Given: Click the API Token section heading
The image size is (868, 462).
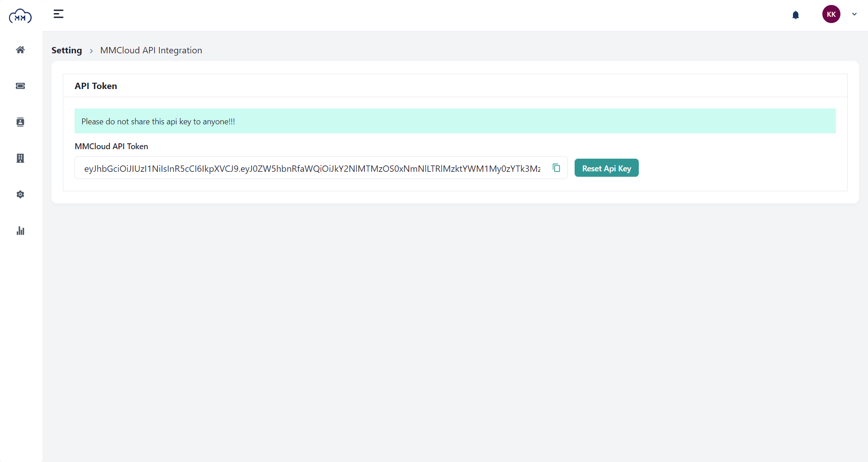Looking at the screenshot, I should coord(96,86).
